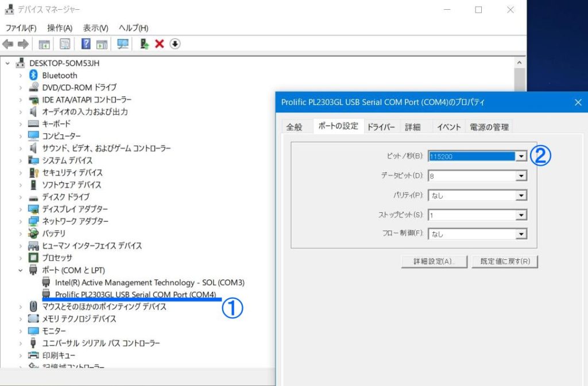Image resolution: width=588 pixels, height=386 pixels.
Task: Select ソフトウェア デバイス tree item
Action: [71, 185]
